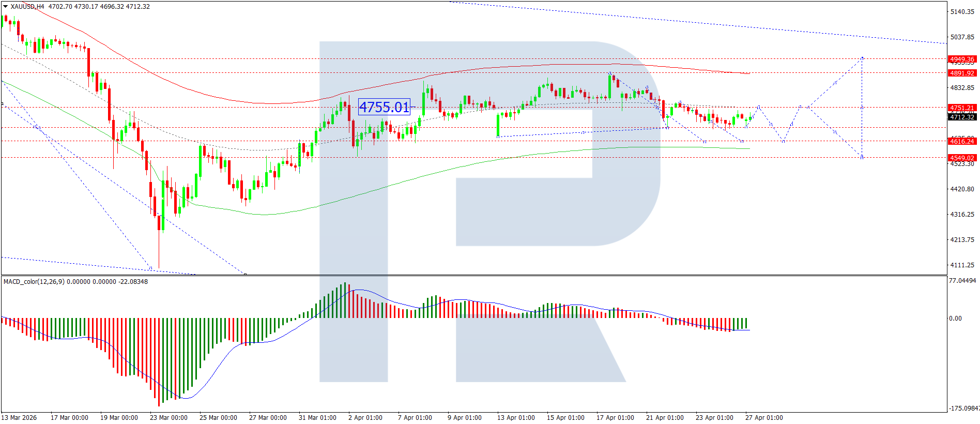
Task: Click the MACD 0.00 scale level
Action: (x=955, y=319)
